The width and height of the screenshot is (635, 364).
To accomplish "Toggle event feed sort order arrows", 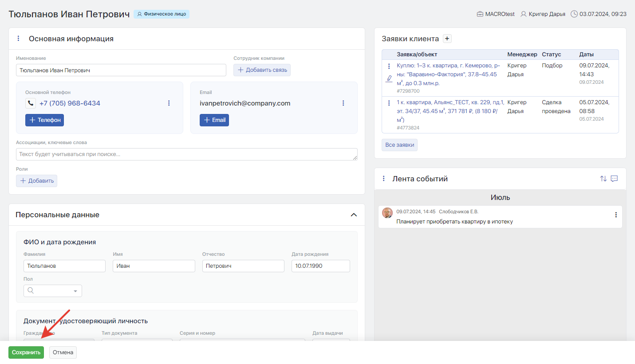I will tap(603, 179).
